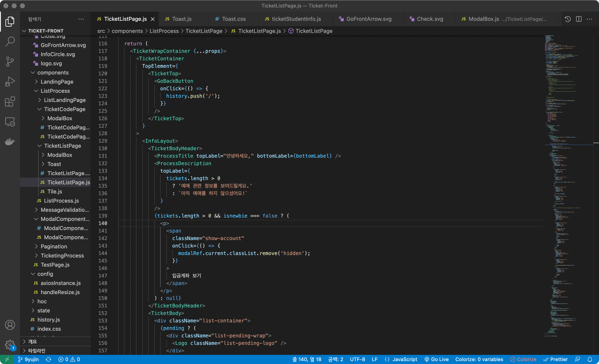
Task: Click the JavaScript language mode button
Action: 401,359
